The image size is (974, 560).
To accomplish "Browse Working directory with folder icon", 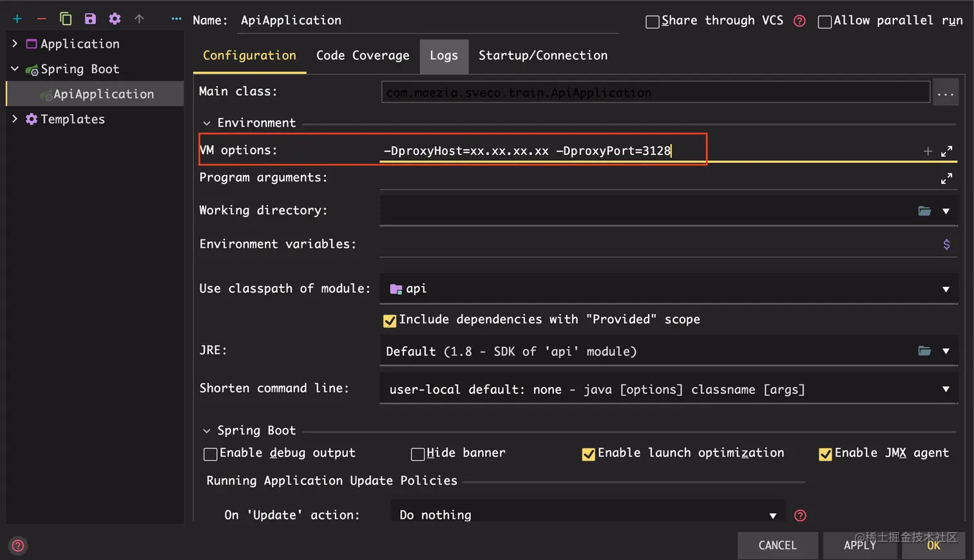I will (x=924, y=211).
